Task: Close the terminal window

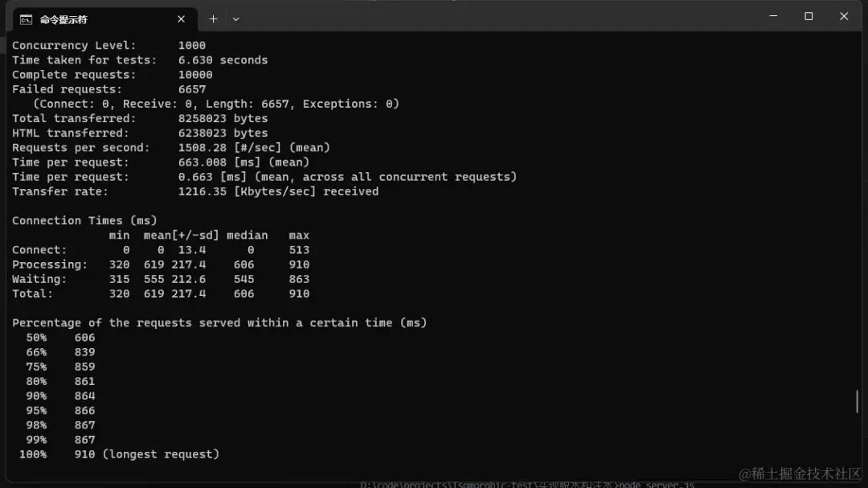Action: tap(844, 16)
